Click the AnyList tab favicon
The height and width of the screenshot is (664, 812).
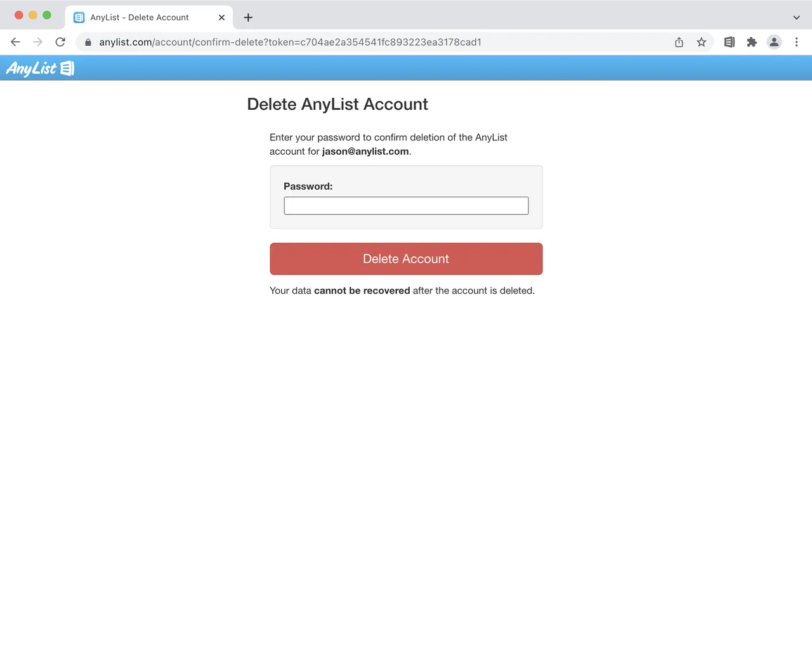coord(79,17)
